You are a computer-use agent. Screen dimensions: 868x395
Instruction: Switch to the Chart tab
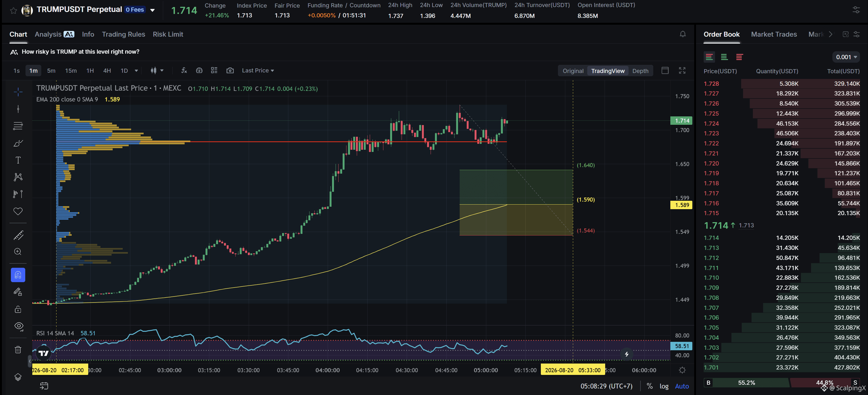pos(18,34)
